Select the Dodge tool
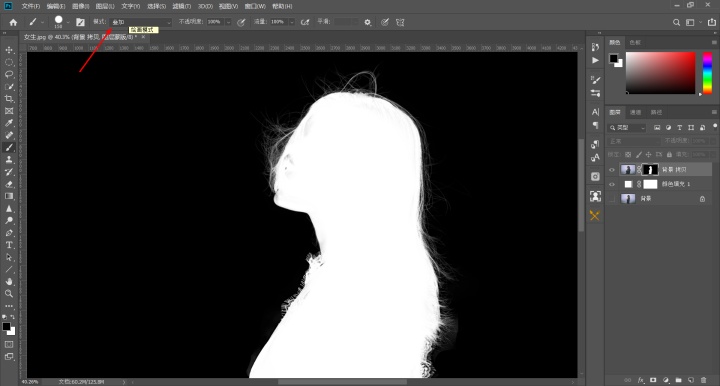 (9, 220)
